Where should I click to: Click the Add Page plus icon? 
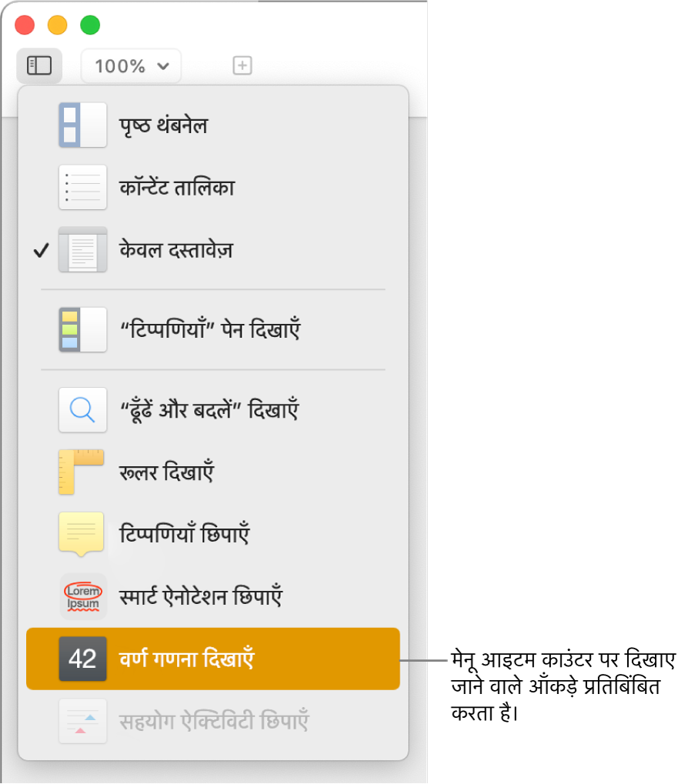(x=242, y=65)
